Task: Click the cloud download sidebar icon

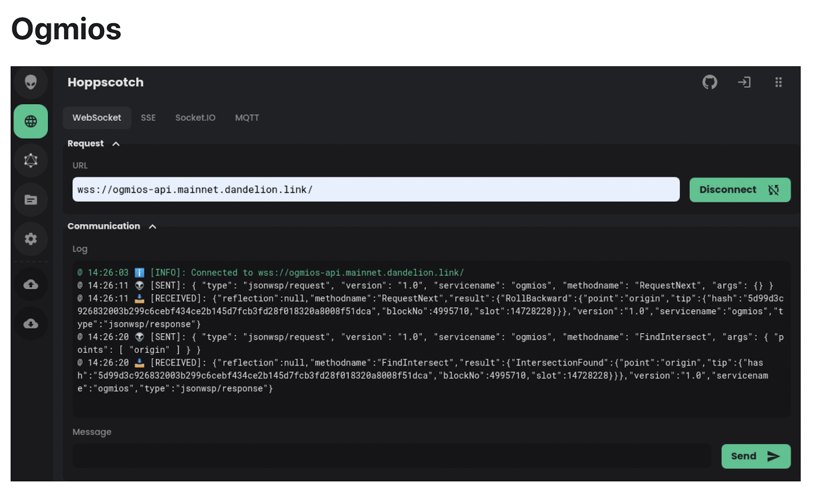Action: [31, 323]
